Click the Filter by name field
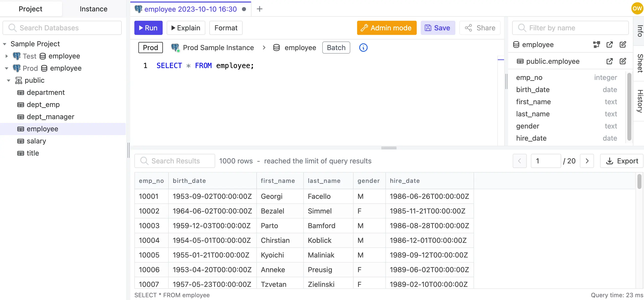This screenshot has width=644, height=300. point(570,28)
